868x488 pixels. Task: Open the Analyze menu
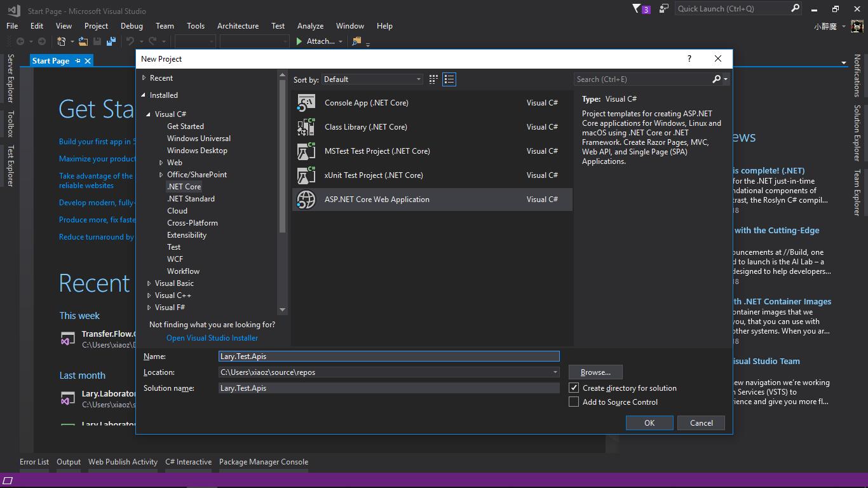pyautogui.click(x=310, y=26)
